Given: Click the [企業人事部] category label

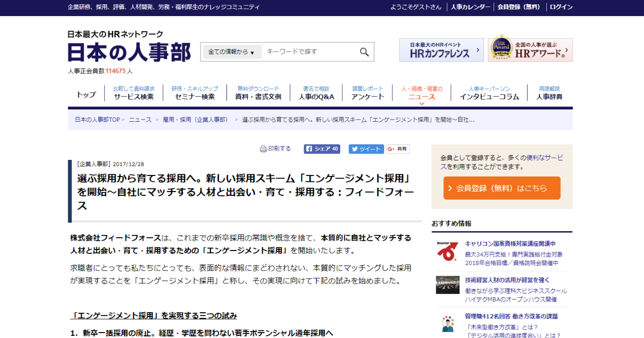Looking at the screenshot, I should click(x=93, y=164).
